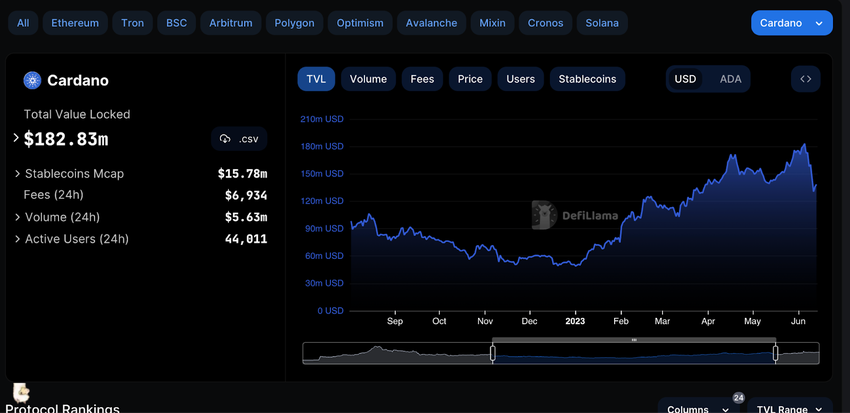Click the small avatar icon above Protocol Rankings
This screenshot has width=850, height=413.
[21, 393]
